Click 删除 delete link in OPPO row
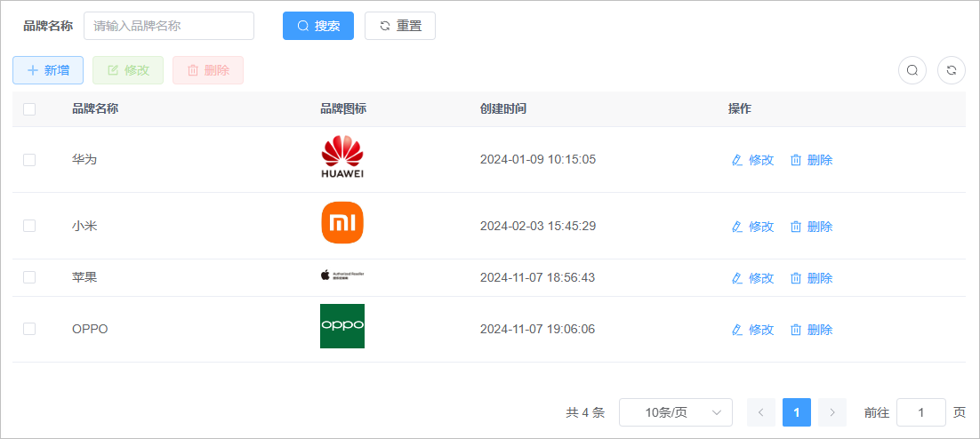Viewport: 980px width, 439px height. pyautogui.click(x=812, y=330)
